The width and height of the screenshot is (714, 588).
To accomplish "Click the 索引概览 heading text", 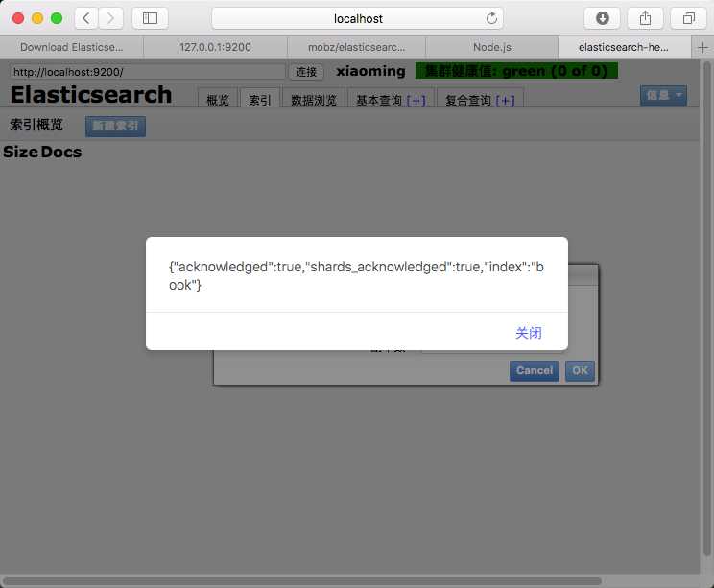I will [36, 125].
